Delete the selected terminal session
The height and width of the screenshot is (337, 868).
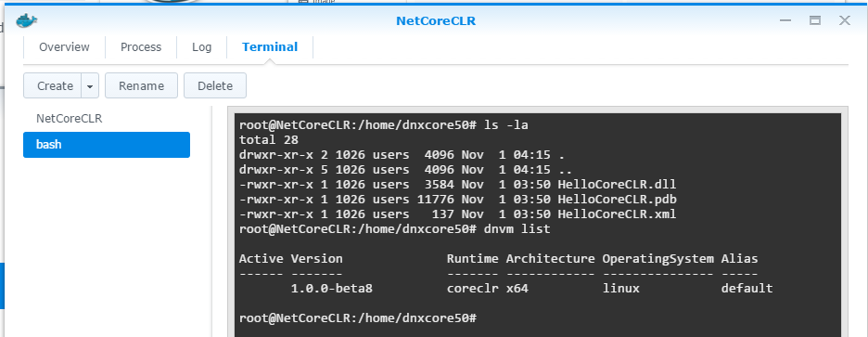tap(215, 86)
